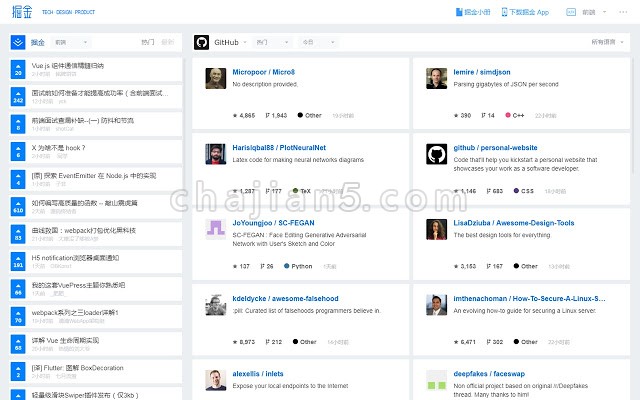
Task: Click the alexellis avatar thumbnail
Action: point(216,380)
